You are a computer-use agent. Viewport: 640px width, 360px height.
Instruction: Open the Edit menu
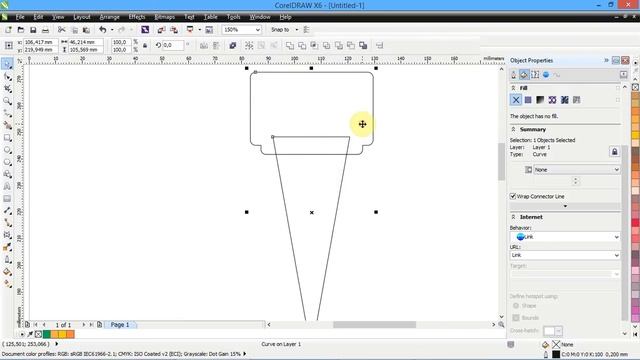38,17
